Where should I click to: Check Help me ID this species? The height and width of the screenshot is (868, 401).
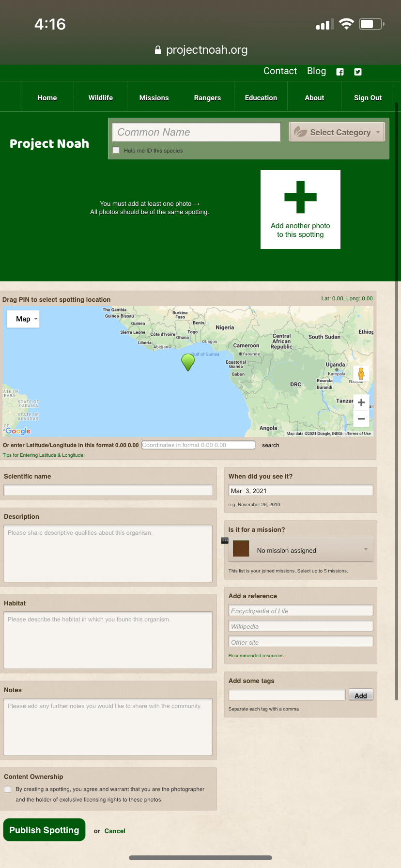pyautogui.click(x=116, y=150)
